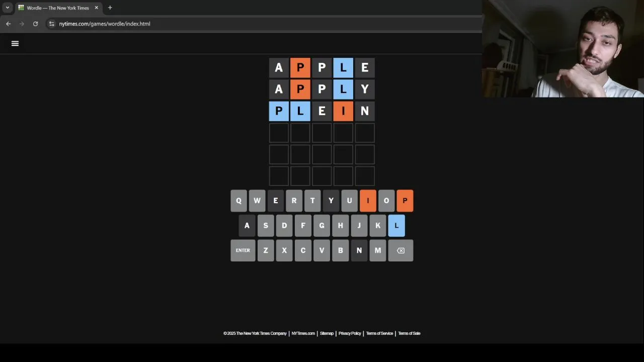Image resolution: width=644 pixels, height=362 pixels.
Task: Open the Terms of Sale link
Action: (x=409, y=333)
